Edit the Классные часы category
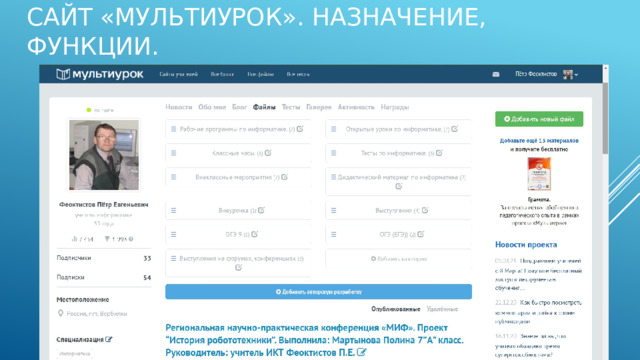The width and height of the screenshot is (640, 360). point(268,153)
